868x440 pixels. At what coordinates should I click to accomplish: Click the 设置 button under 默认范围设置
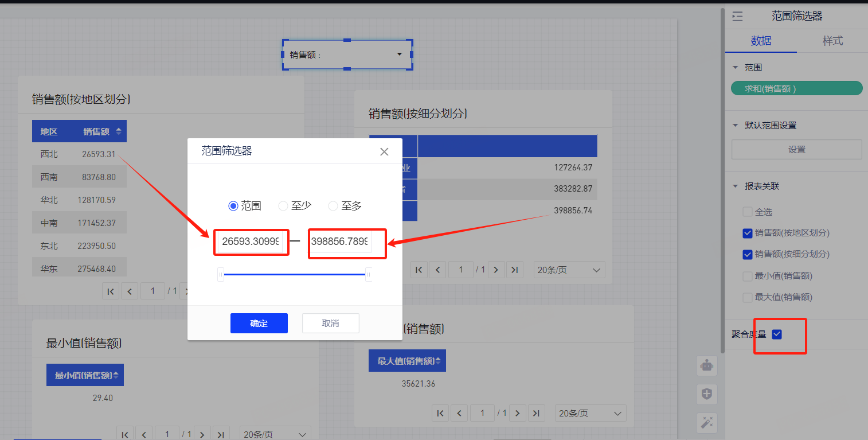(796, 149)
